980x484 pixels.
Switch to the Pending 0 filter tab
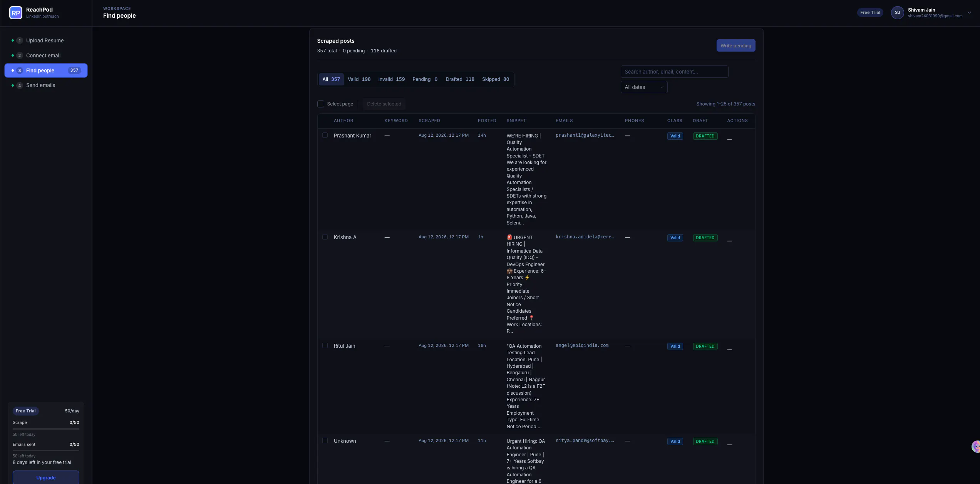click(425, 79)
